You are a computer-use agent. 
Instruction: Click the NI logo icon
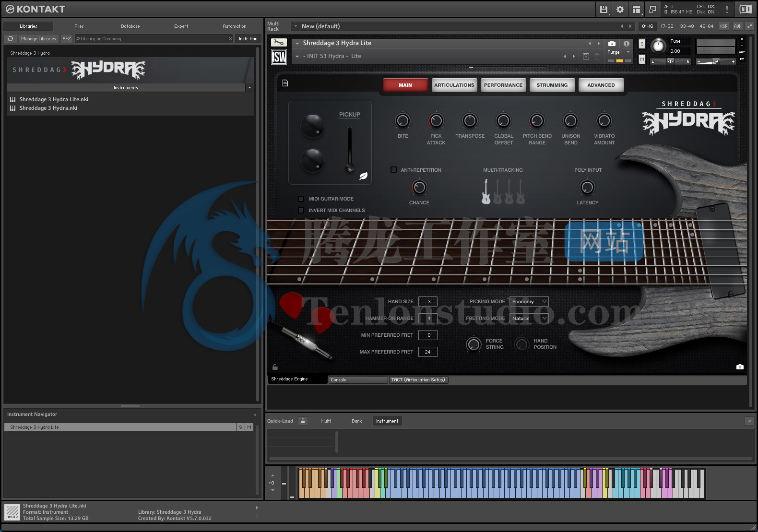[x=746, y=9]
